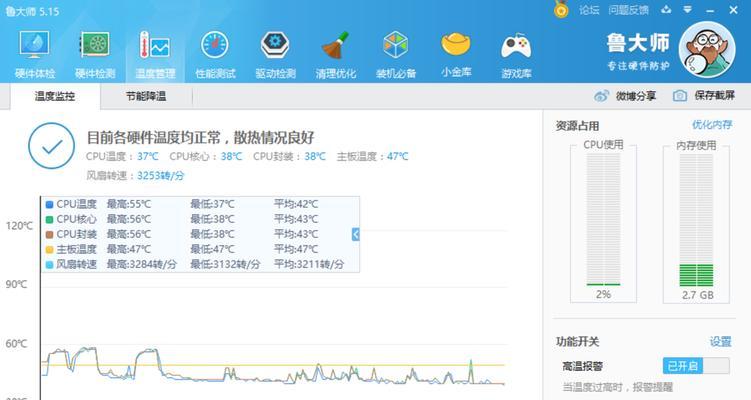Click 最高:55℃ value in CPU温度 row
751x400 pixels.
pyautogui.click(x=128, y=205)
